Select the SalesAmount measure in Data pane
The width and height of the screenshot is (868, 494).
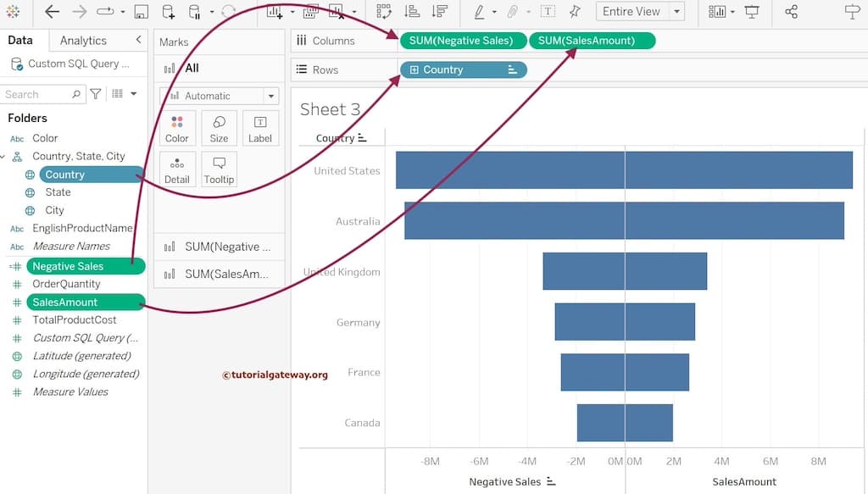click(x=86, y=302)
